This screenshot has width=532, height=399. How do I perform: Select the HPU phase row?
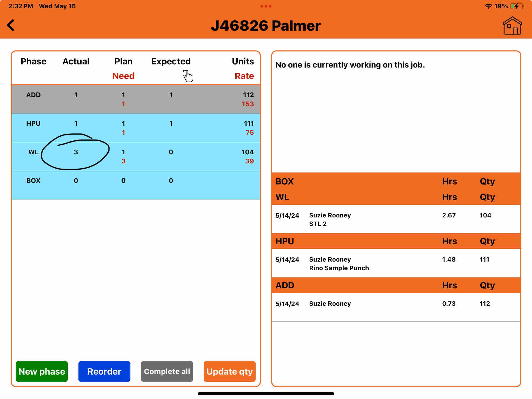(136, 128)
